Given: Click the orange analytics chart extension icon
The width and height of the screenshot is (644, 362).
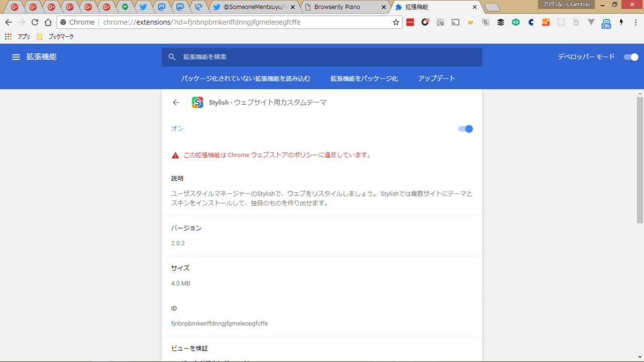Looking at the screenshot, I should tap(546, 22).
